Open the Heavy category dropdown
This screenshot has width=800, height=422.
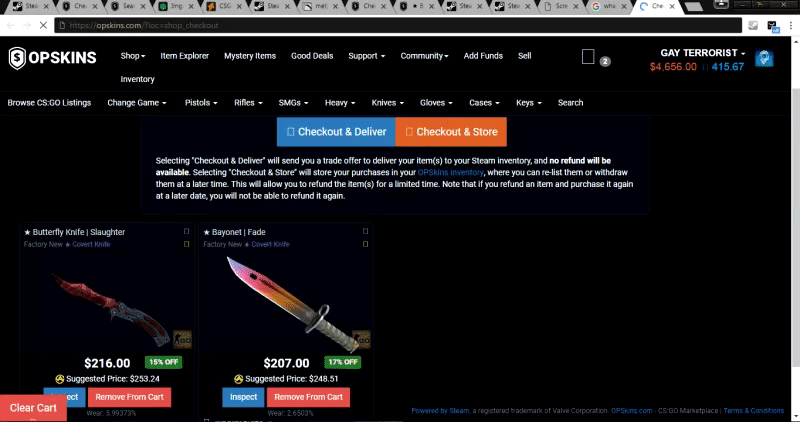point(340,103)
